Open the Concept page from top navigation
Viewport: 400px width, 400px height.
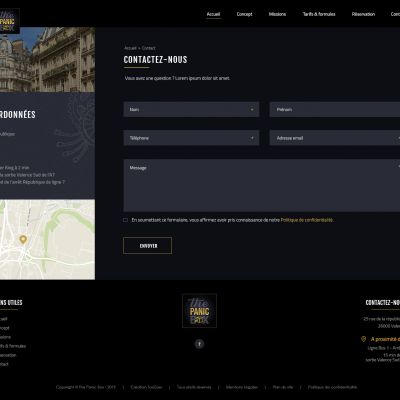(244, 14)
